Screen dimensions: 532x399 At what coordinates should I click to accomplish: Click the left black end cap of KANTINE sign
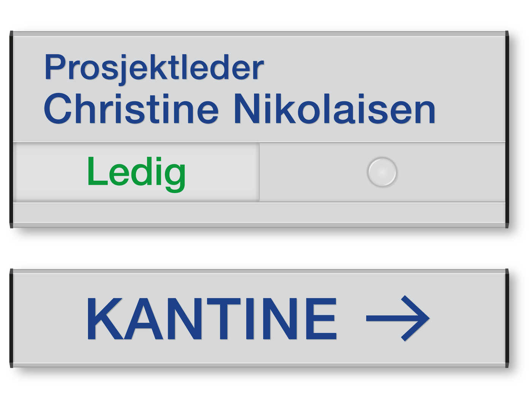[11, 318]
